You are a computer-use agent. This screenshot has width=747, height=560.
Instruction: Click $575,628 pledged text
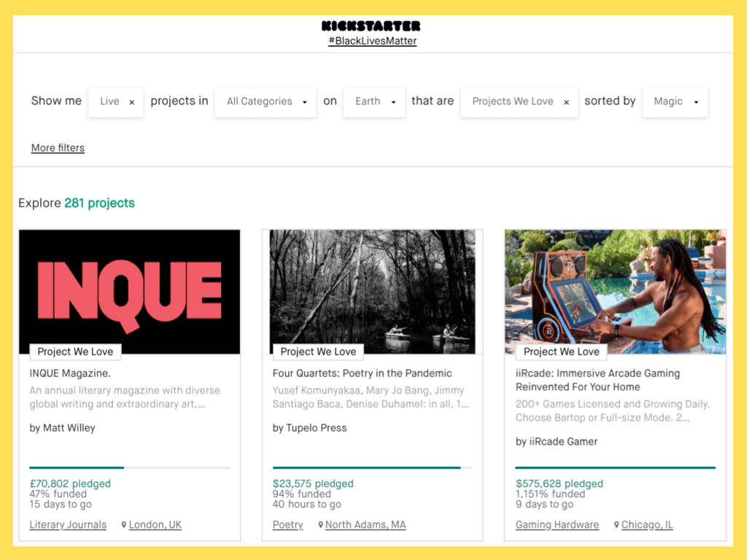click(560, 483)
